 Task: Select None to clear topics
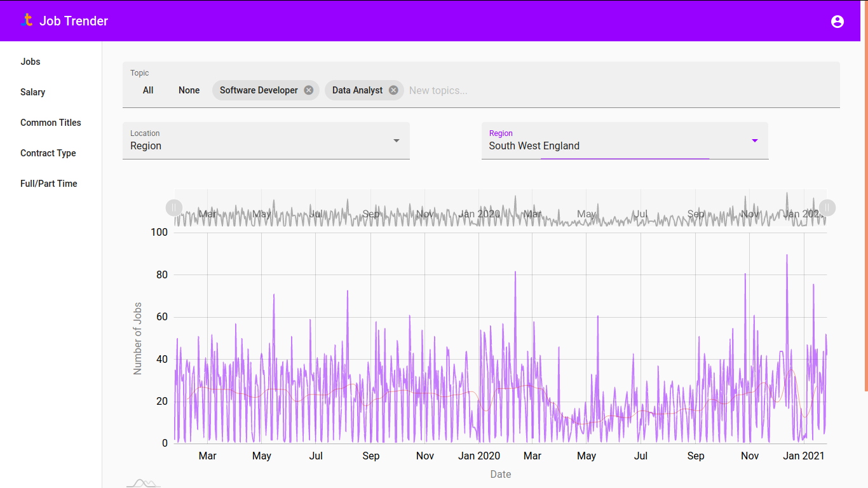click(189, 90)
